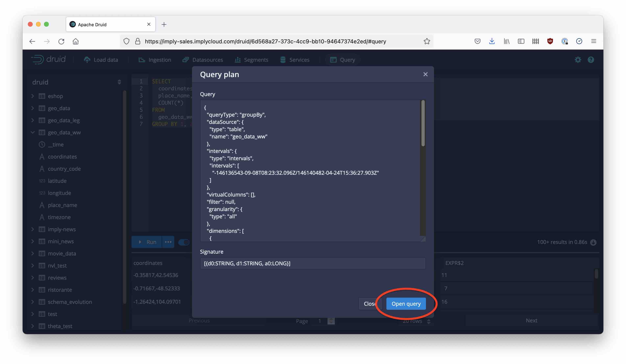This screenshot has width=626, height=364.
Task: Click the Open query button
Action: [406, 304]
